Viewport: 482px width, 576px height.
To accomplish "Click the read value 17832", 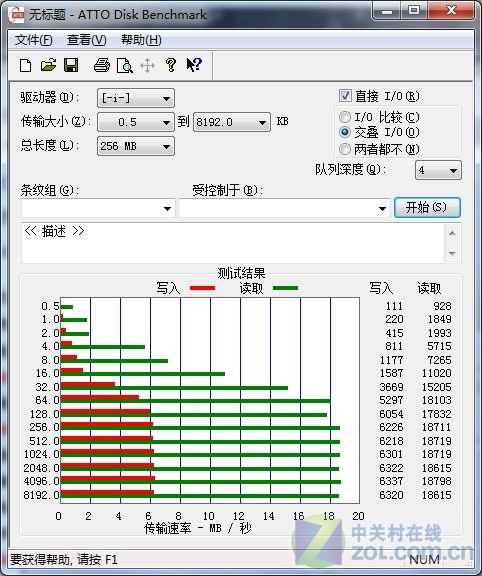I will (x=436, y=414).
